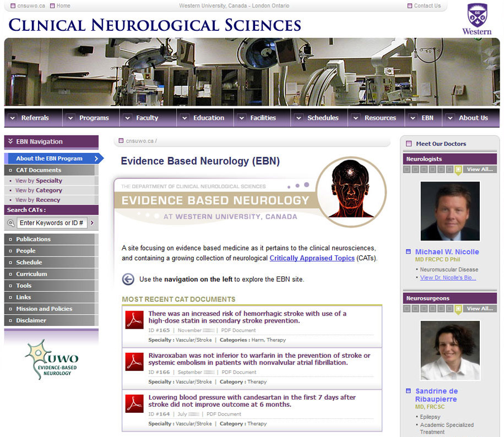Select first square in Neurologists pager
This screenshot has height=437, width=504.
coord(407,170)
